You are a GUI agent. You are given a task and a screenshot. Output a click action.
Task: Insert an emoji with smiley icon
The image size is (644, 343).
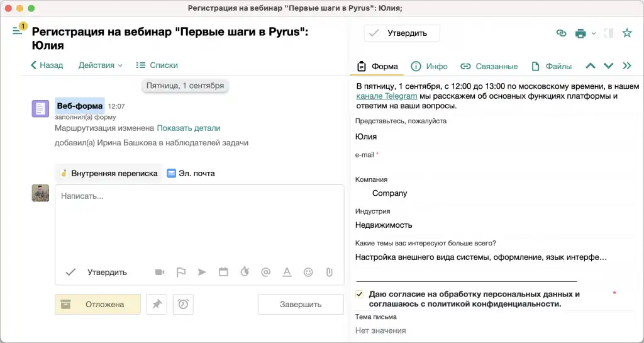[x=308, y=272]
